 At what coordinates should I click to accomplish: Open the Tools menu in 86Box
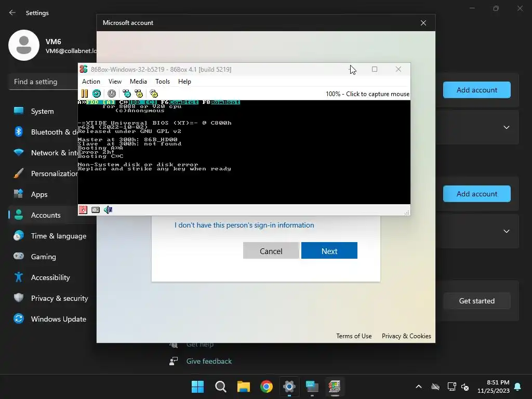click(x=163, y=82)
